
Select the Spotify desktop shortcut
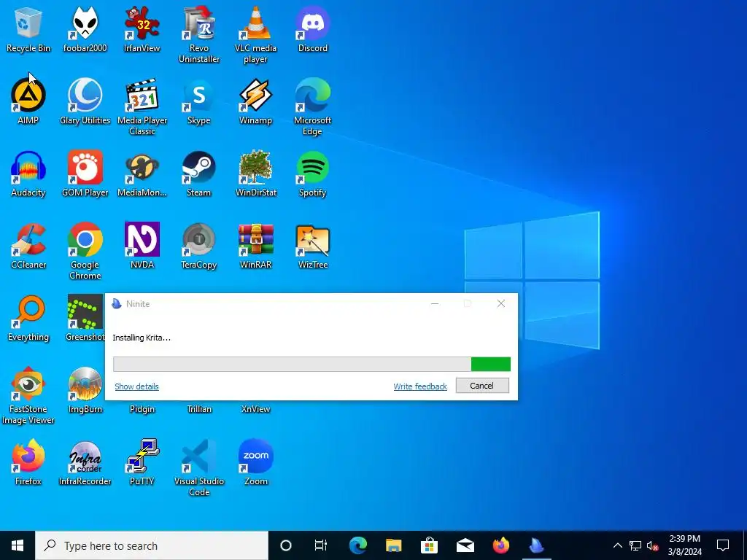click(312, 174)
